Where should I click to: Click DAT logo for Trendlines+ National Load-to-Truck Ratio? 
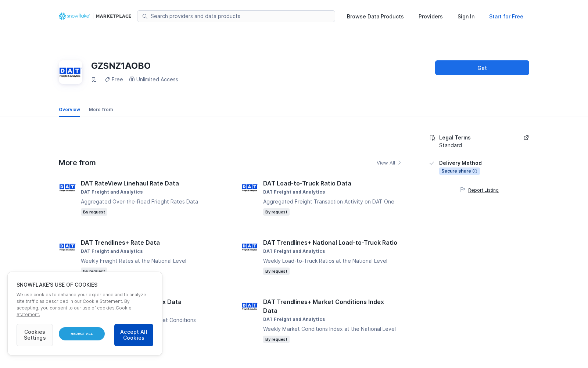tap(250, 247)
